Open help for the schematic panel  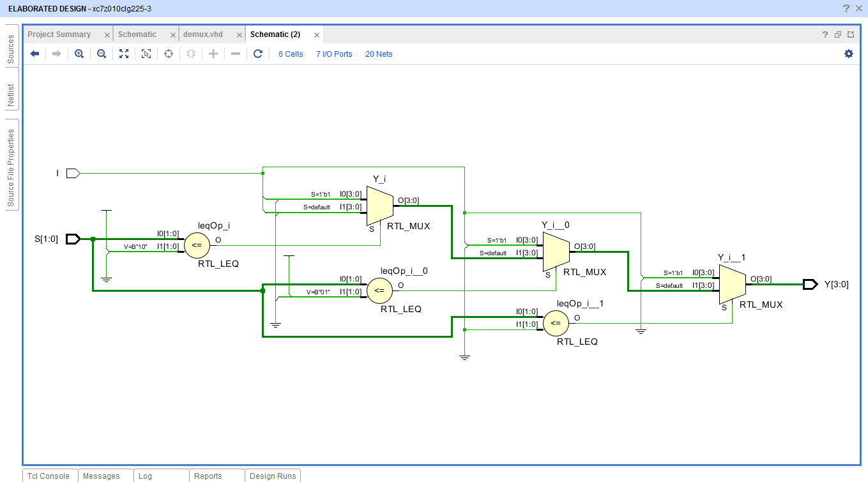pos(825,34)
